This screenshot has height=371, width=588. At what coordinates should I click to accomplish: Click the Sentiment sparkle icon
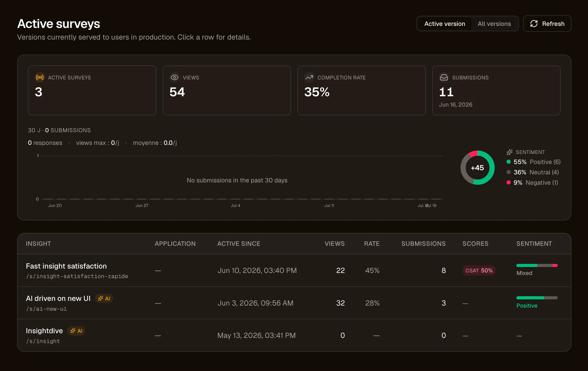tap(510, 152)
